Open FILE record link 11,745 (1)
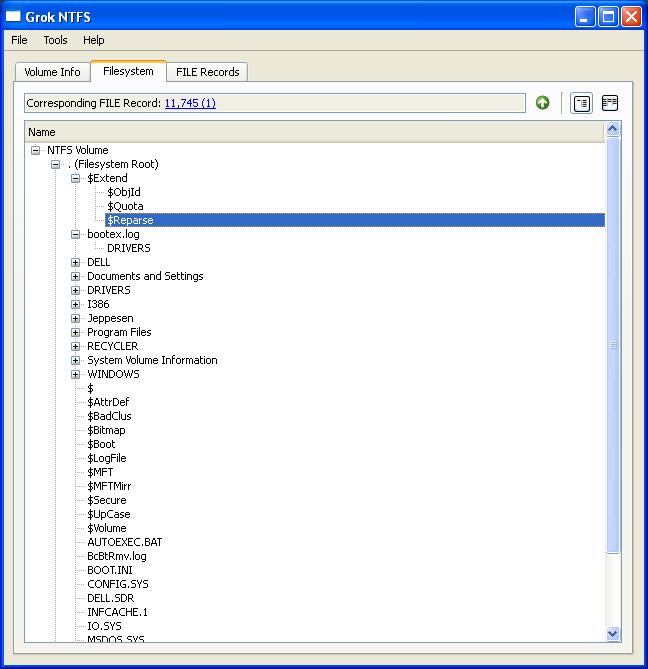The image size is (648, 669). pyautogui.click(x=190, y=103)
